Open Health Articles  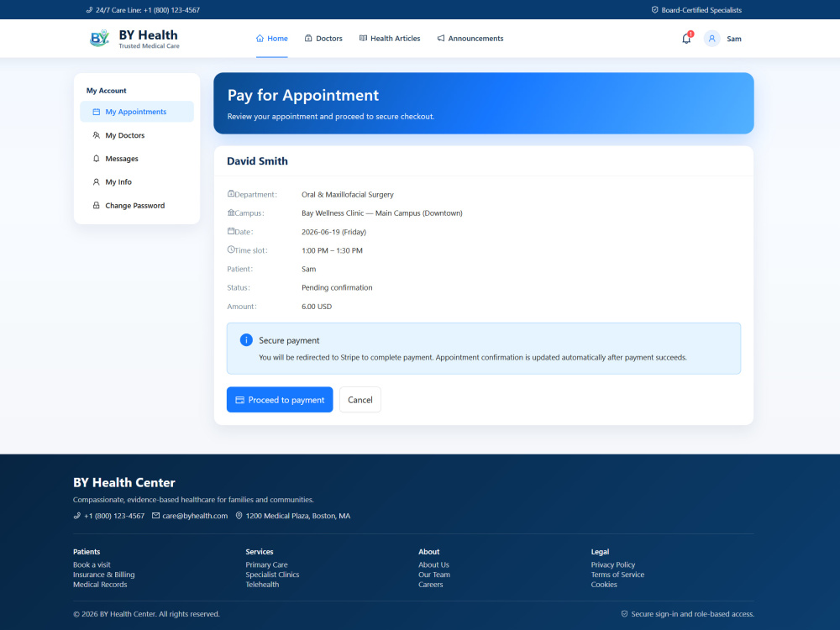[x=390, y=39]
